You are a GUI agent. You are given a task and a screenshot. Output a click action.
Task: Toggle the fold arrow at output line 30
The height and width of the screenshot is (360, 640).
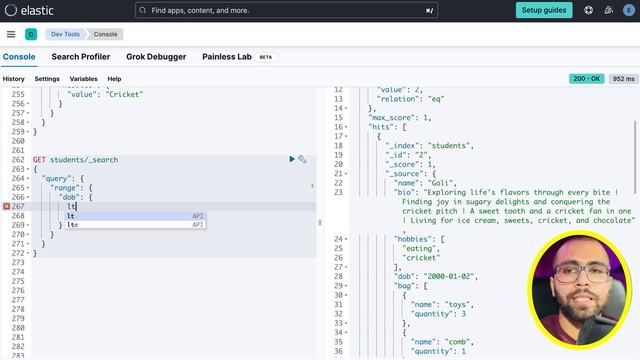coord(346,295)
